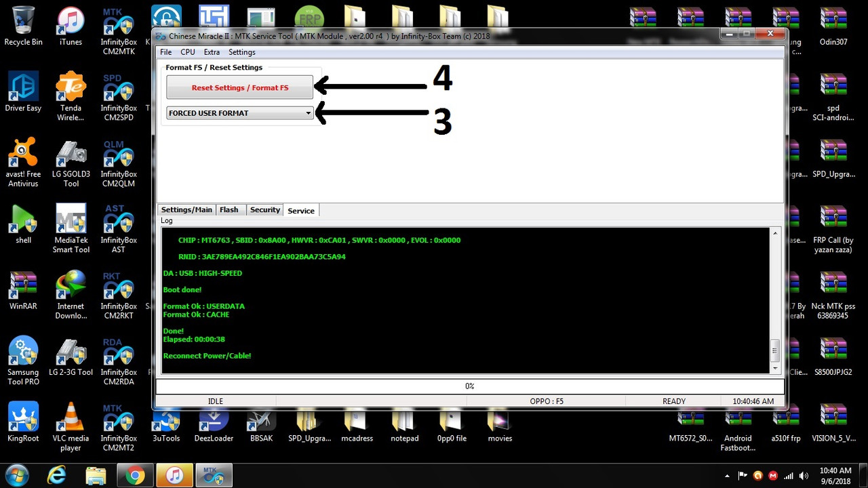The width and height of the screenshot is (868, 488).
Task: Select the Service tab
Action: 301,211
